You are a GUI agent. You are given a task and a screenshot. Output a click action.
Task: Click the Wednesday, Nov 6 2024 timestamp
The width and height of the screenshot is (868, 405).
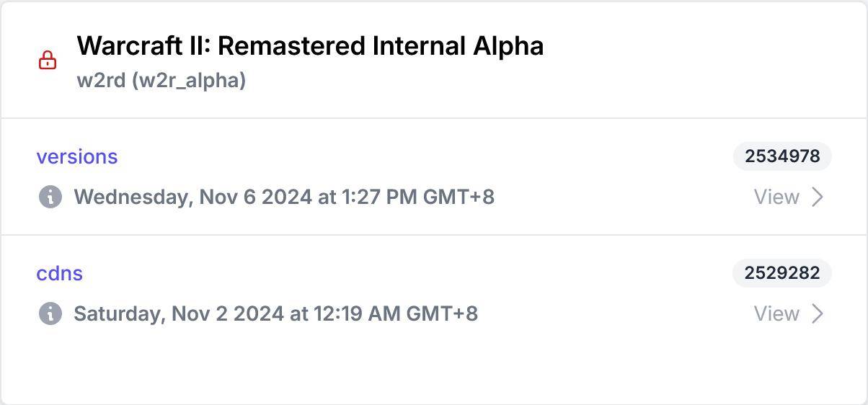coord(192,197)
